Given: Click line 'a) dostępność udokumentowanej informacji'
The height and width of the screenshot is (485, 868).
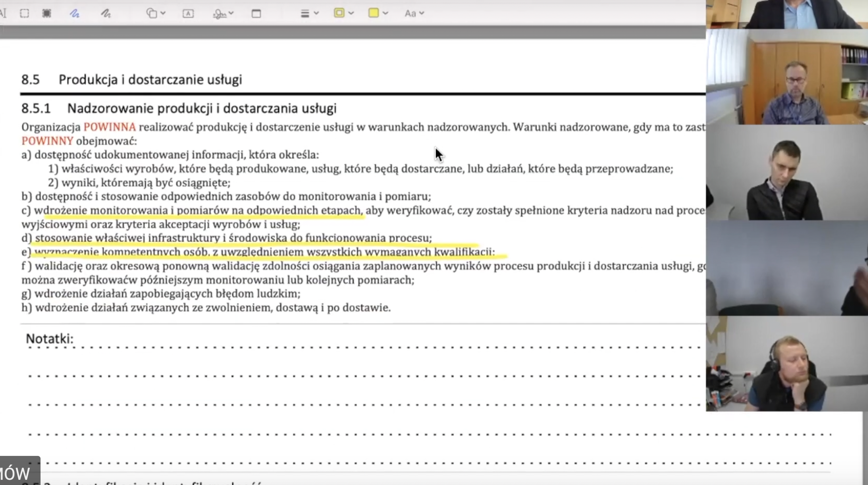Looking at the screenshot, I should pyautogui.click(x=170, y=155).
